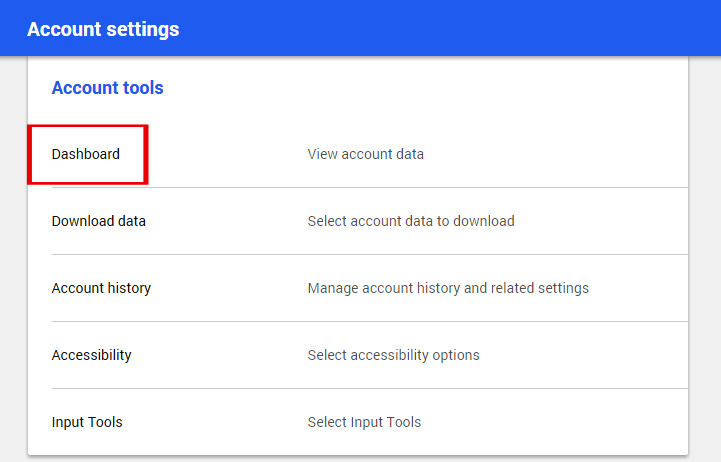721x462 pixels.
Task: Click empty area of blue header bar
Action: [x=451, y=29]
